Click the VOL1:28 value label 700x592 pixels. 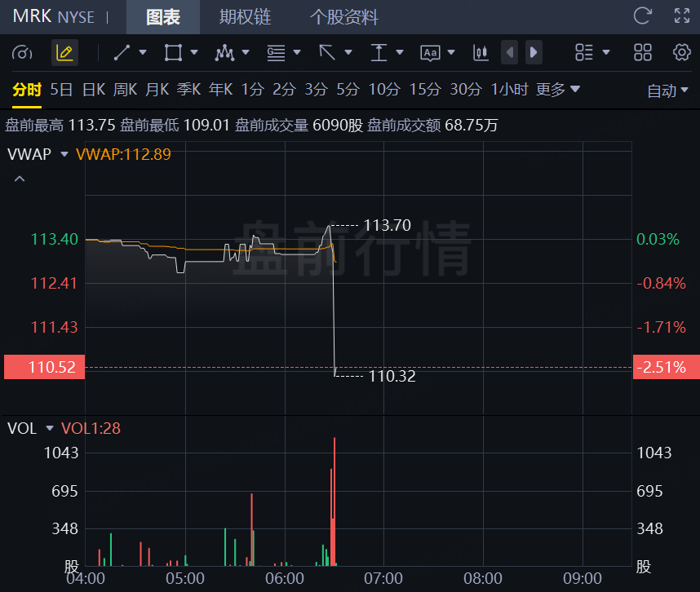tap(91, 428)
